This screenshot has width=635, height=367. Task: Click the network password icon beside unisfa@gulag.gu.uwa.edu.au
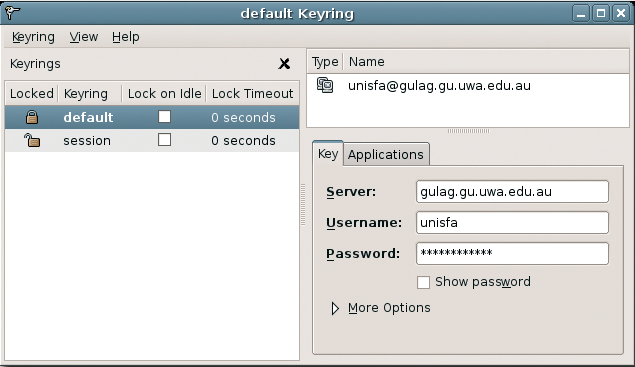tap(325, 85)
